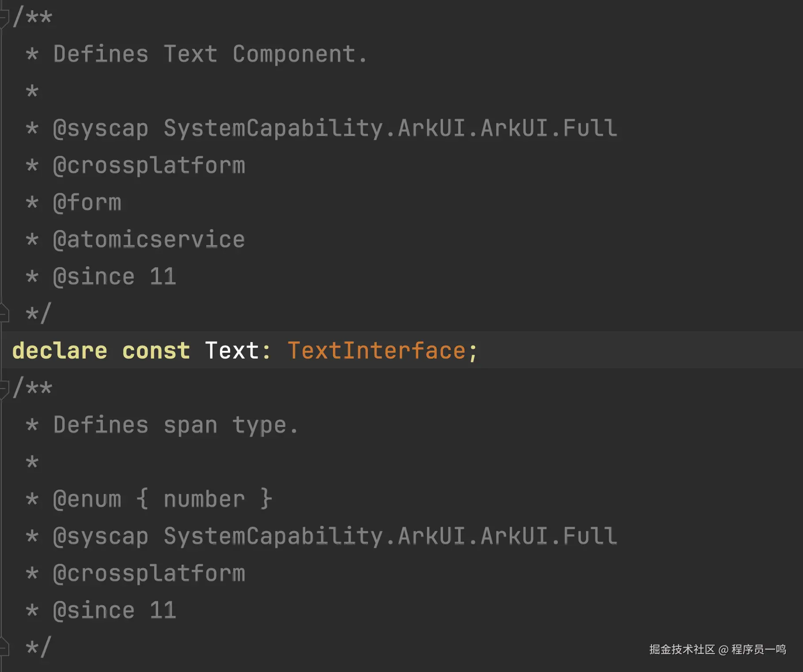The width and height of the screenshot is (803, 672).
Task: Place cursor on the declare keyword
Action: 60,351
